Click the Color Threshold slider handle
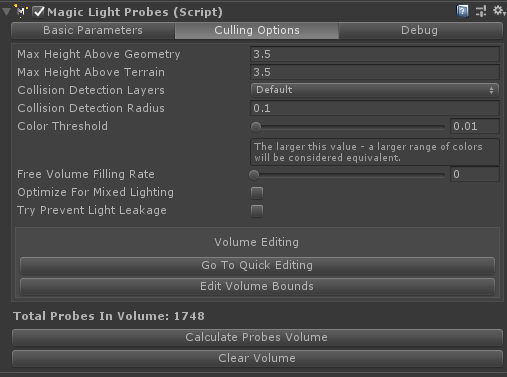507x377 pixels. point(256,127)
